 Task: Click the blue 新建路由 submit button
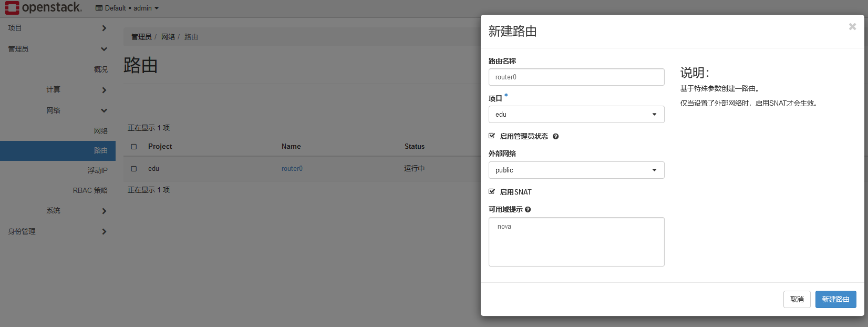pyautogui.click(x=835, y=299)
